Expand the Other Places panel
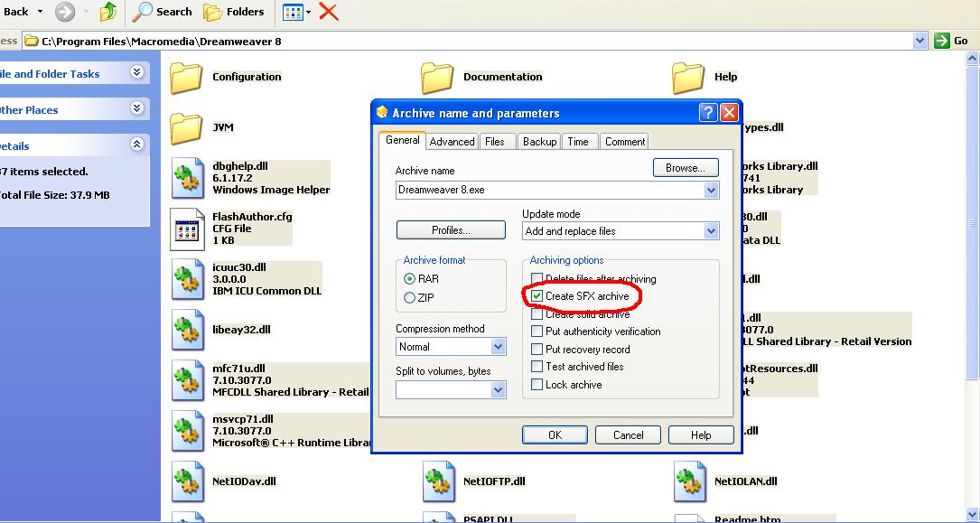The height and width of the screenshot is (523, 980). point(137,108)
